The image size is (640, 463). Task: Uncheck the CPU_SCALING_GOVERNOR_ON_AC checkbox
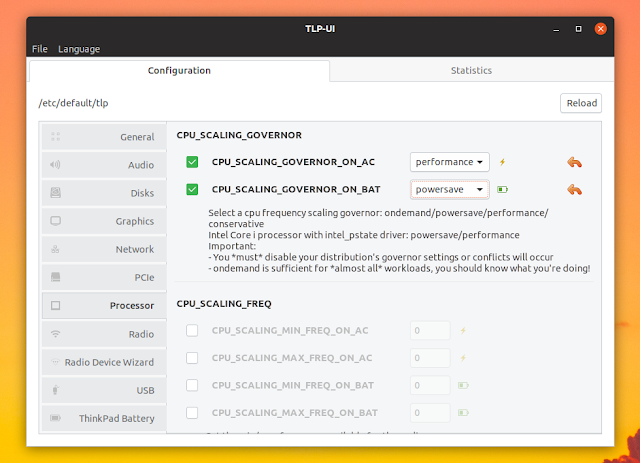192,162
